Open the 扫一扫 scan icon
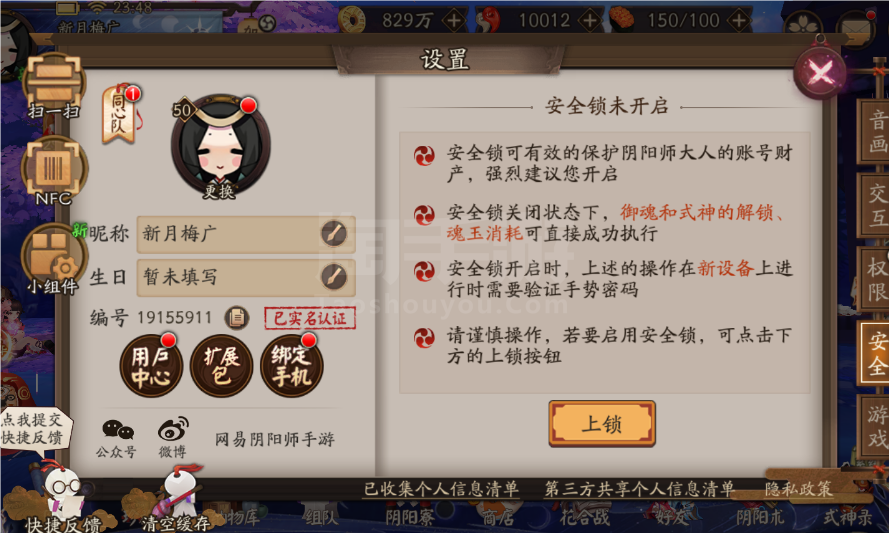The height and width of the screenshot is (533, 889). (x=54, y=85)
